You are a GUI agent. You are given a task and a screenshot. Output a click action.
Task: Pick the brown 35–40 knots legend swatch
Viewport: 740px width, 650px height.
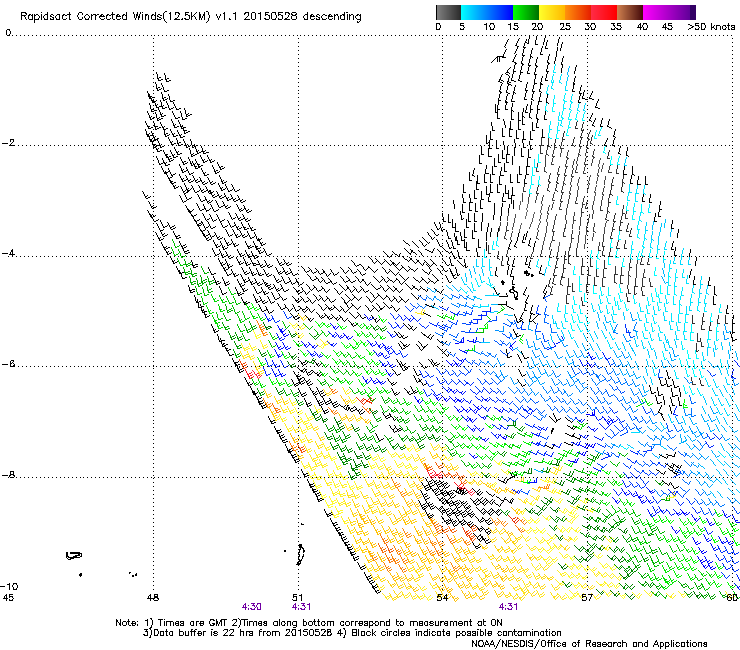pos(630,12)
